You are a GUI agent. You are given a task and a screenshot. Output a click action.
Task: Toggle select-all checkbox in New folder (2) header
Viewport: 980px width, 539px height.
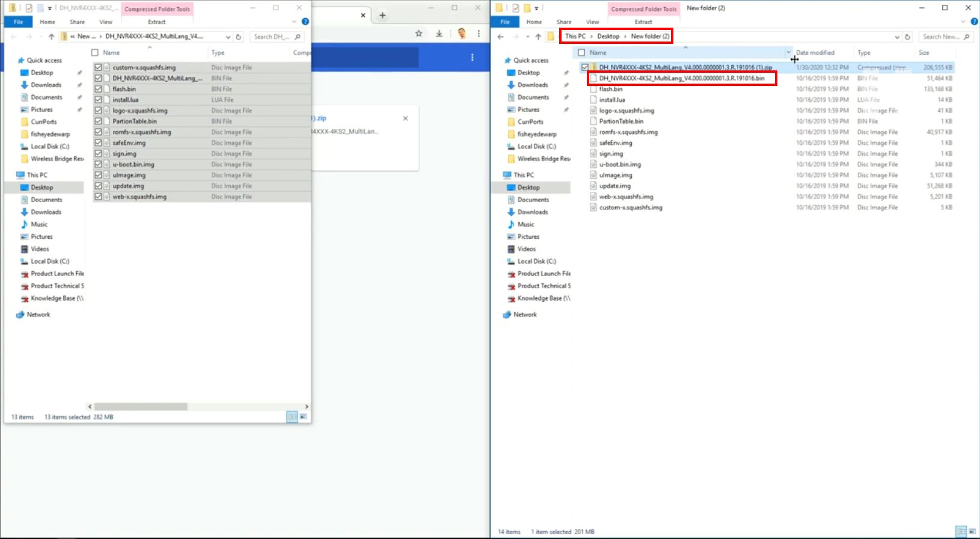click(x=581, y=52)
